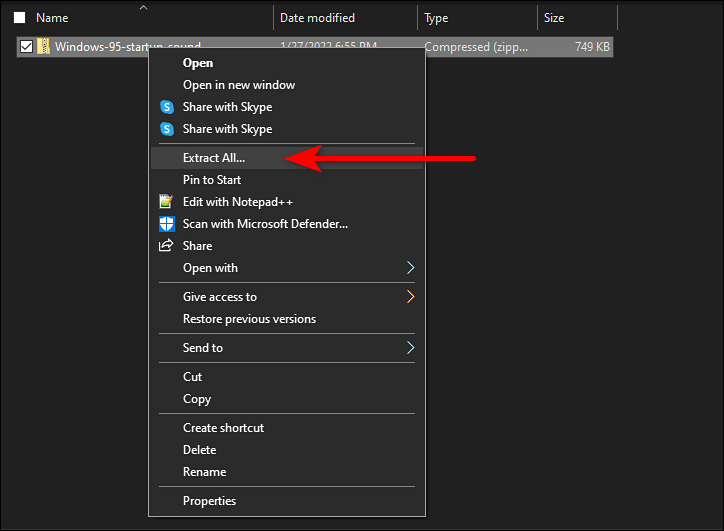This screenshot has width=724, height=531.
Task: Toggle the select-all checkbox in header
Action: 19,18
